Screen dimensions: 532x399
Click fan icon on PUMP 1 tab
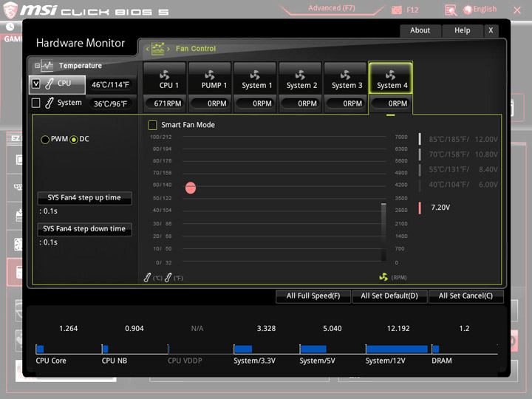click(x=210, y=75)
